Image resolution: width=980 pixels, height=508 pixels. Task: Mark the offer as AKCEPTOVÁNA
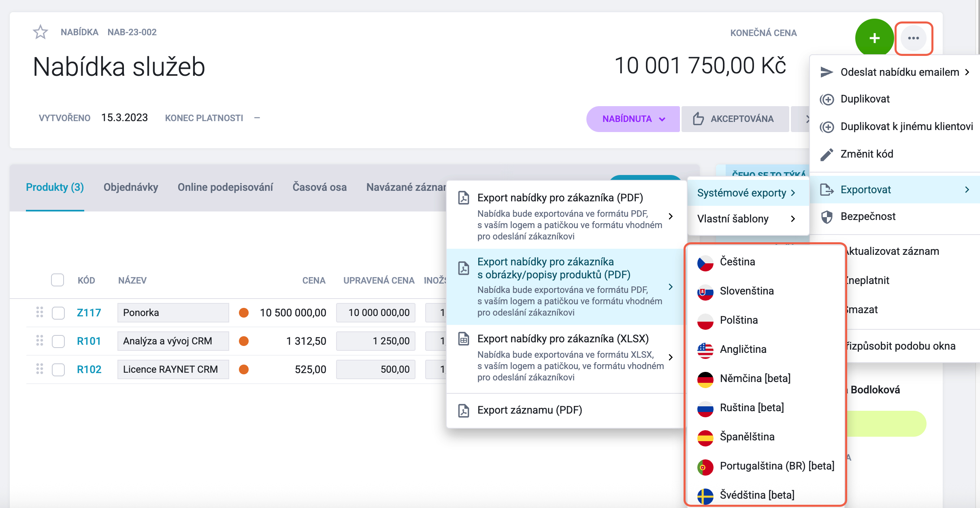point(735,119)
